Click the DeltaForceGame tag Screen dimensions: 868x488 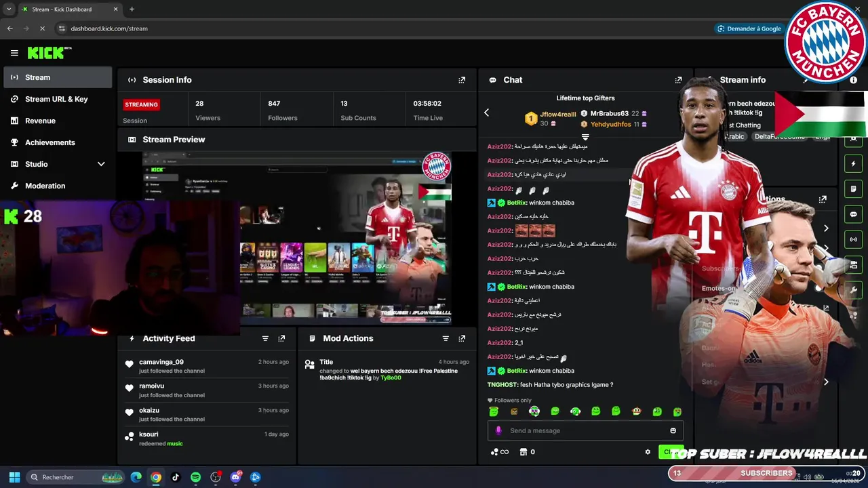coord(779,137)
